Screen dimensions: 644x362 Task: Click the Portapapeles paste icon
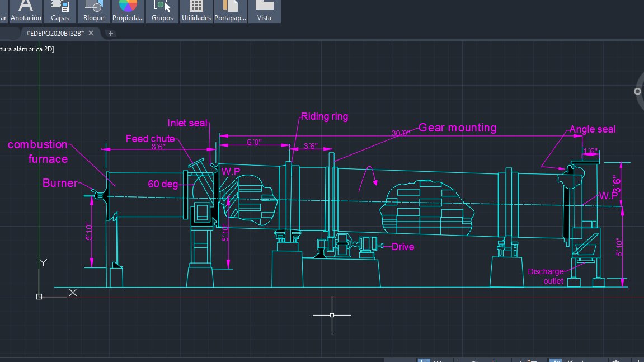point(230,8)
